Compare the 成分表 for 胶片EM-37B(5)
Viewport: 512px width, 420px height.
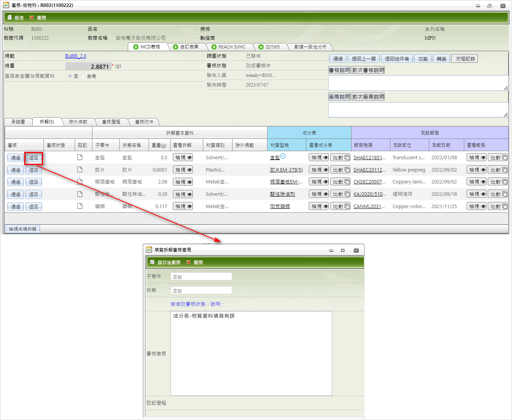(340, 170)
